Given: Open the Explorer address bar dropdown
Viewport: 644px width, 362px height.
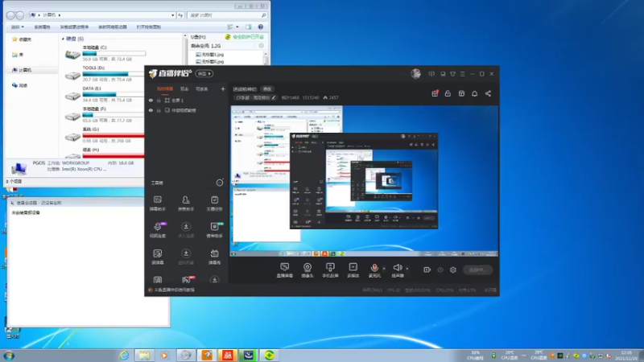Looking at the screenshot, I should [x=172, y=15].
